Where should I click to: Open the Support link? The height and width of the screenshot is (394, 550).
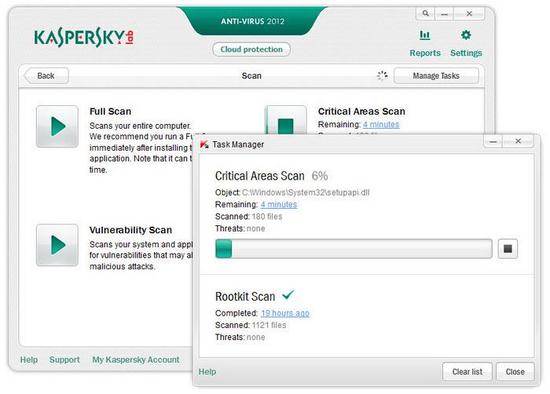coord(65,360)
